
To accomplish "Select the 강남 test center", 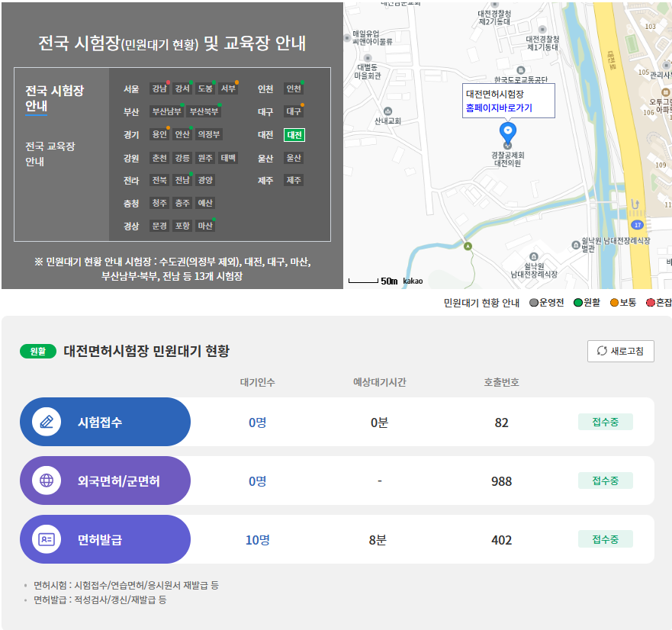I will click(x=159, y=88).
